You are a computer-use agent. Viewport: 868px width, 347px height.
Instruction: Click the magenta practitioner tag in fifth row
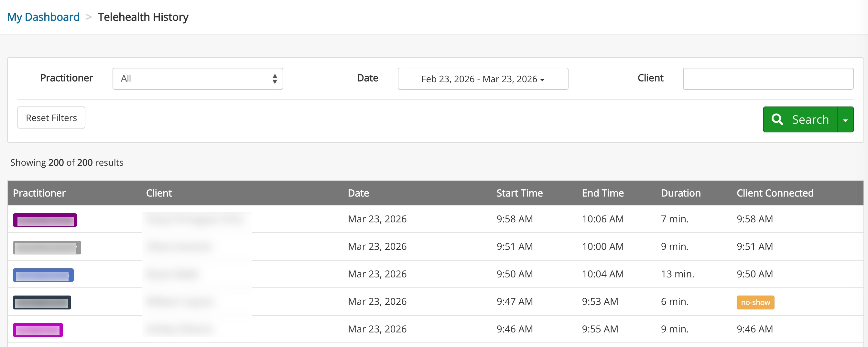pyautogui.click(x=38, y=330)
